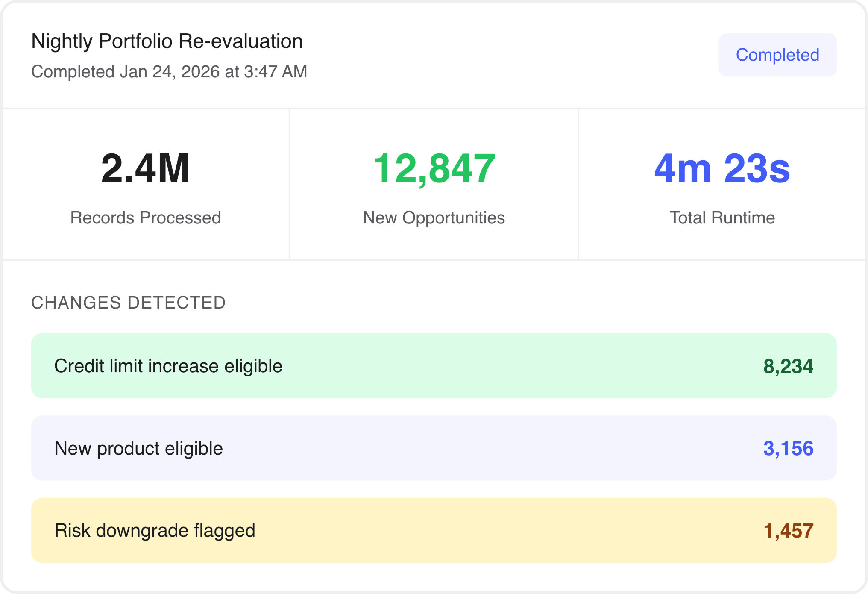Viewport: 868px width, 594px height.
Task: Click the New product eligible text
Action: click(x=138, y=448)
